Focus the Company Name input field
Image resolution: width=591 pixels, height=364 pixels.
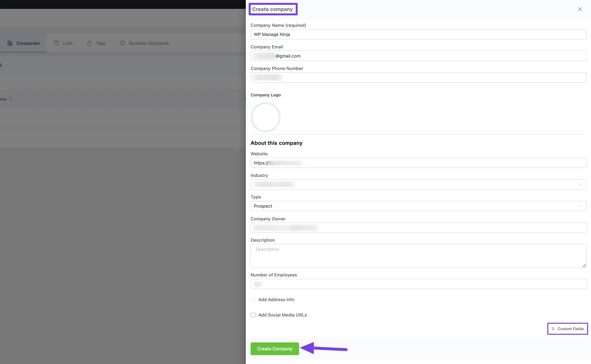tap(418, 34)
